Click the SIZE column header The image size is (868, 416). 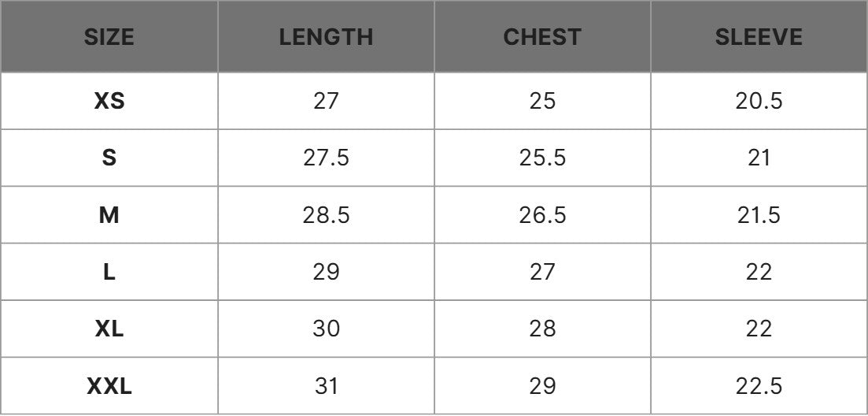click(109, 37)
